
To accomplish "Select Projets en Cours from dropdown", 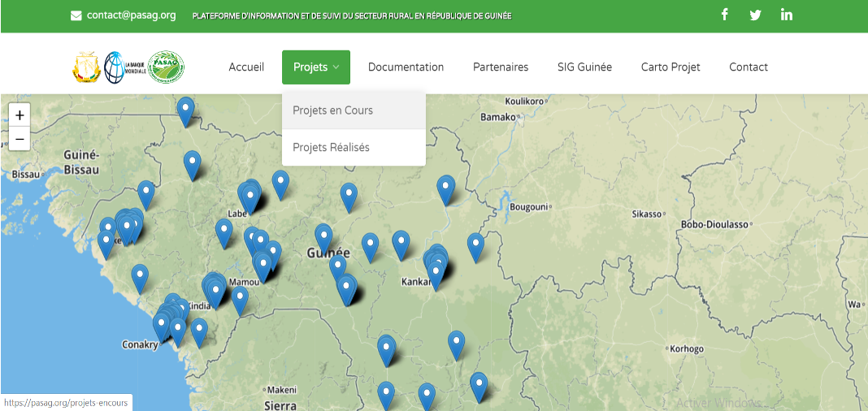I will click(333, 110).
